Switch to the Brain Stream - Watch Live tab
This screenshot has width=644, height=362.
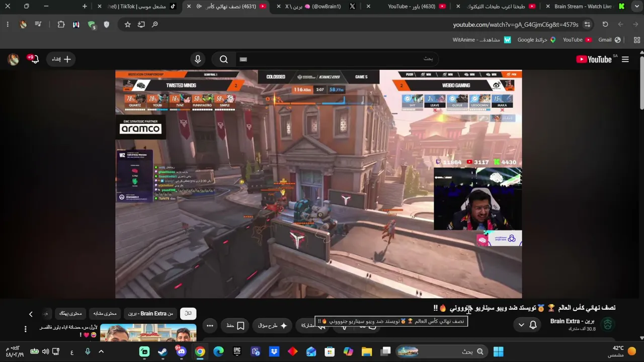pos(583,7)
